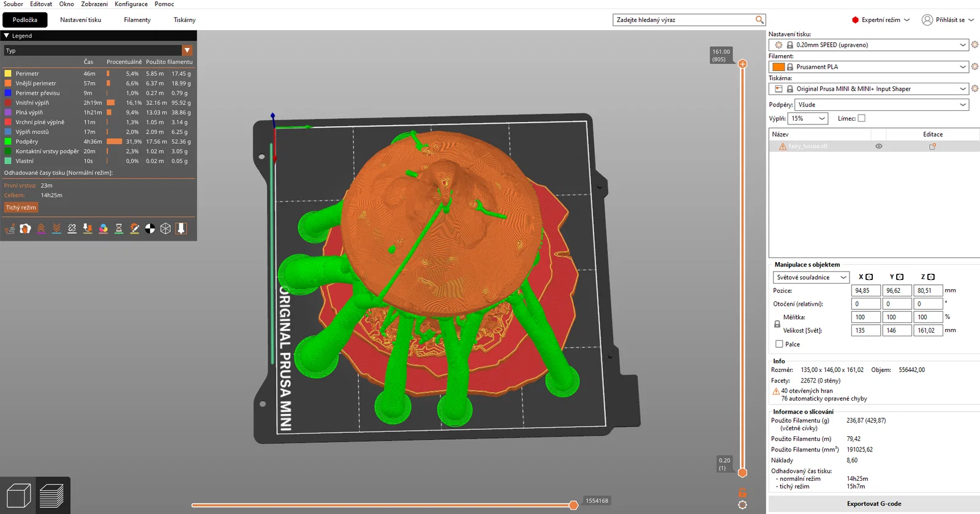Click the search text field
The width and height of the screenshot is (980, 514).
685,20
